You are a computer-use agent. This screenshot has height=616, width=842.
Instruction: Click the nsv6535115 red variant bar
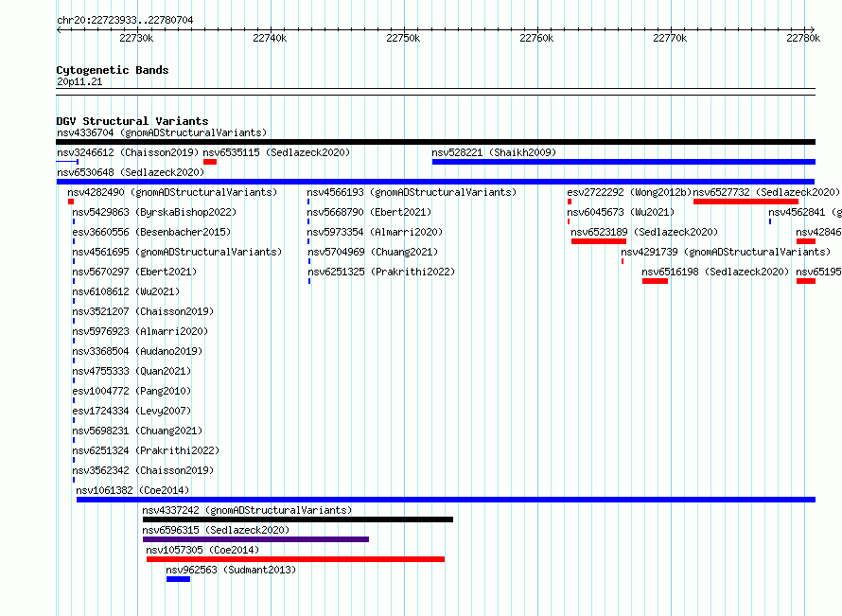(x=210, y=162)
